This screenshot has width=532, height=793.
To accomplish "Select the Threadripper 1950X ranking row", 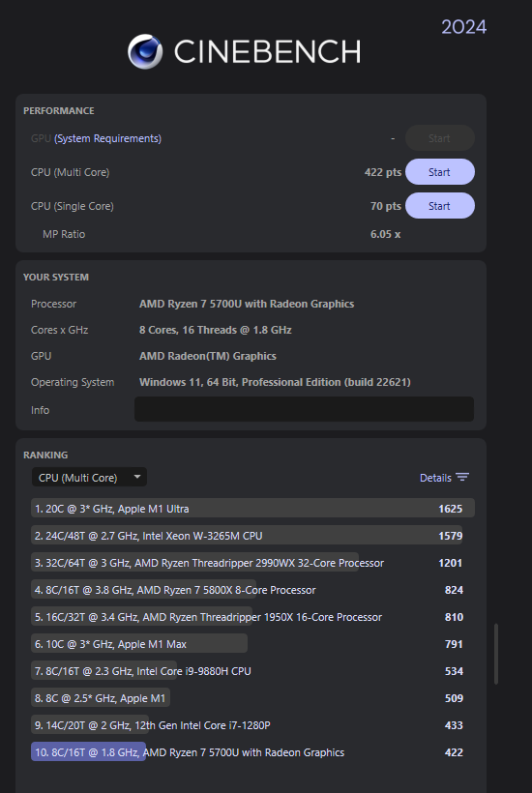I will pyautogui.click(x=252, y=617).
